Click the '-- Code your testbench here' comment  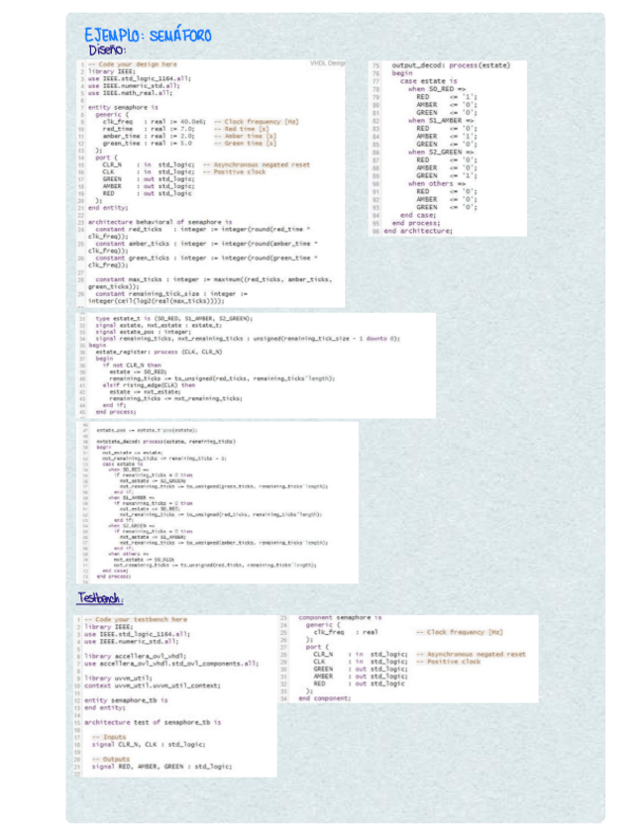click(136, 619)
